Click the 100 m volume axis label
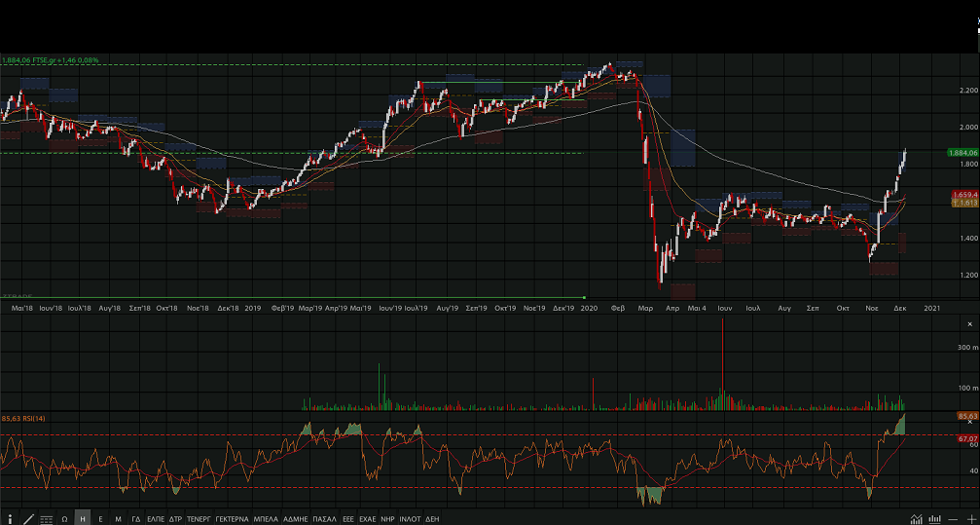The height and width of the screenshot is (525, 980). 969,388
